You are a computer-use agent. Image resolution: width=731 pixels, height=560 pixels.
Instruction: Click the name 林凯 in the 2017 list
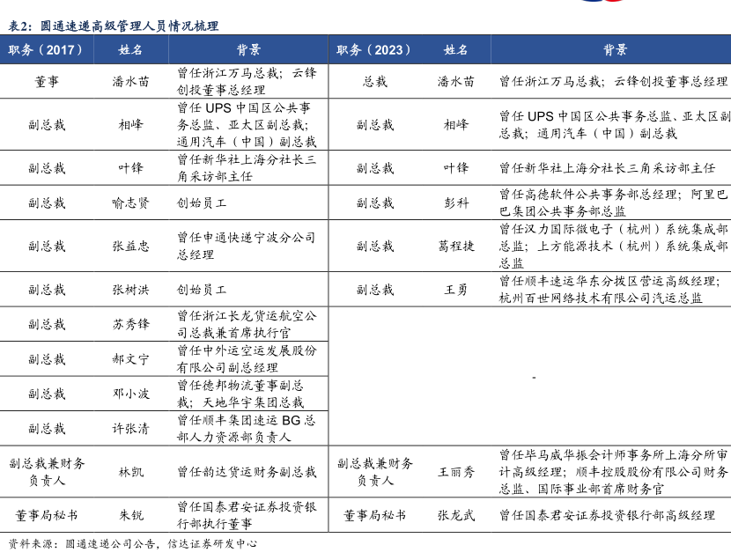(130, 472)
